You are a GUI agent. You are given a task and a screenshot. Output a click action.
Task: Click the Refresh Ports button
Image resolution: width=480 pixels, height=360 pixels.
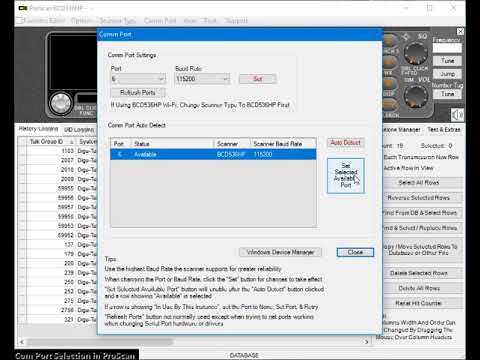point(138,92)
